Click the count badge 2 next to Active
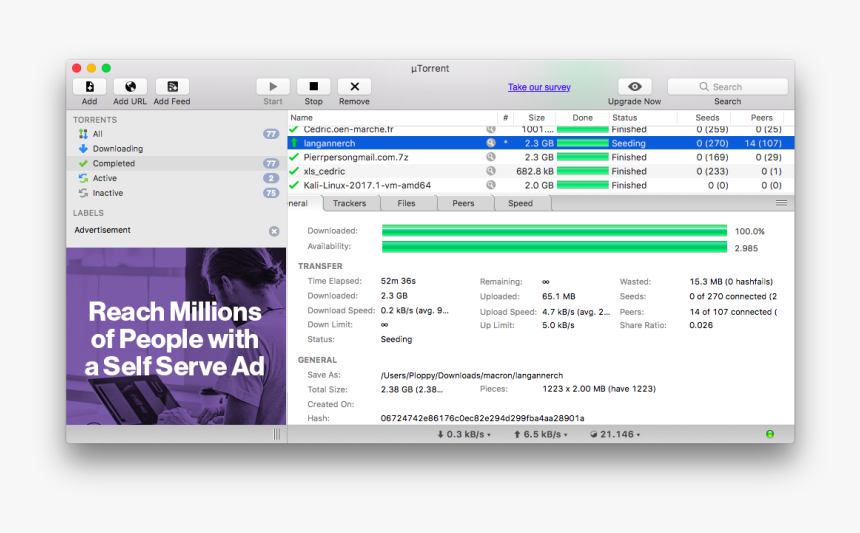This screenshot has height=533, width=860. click(x=271, y=178)
